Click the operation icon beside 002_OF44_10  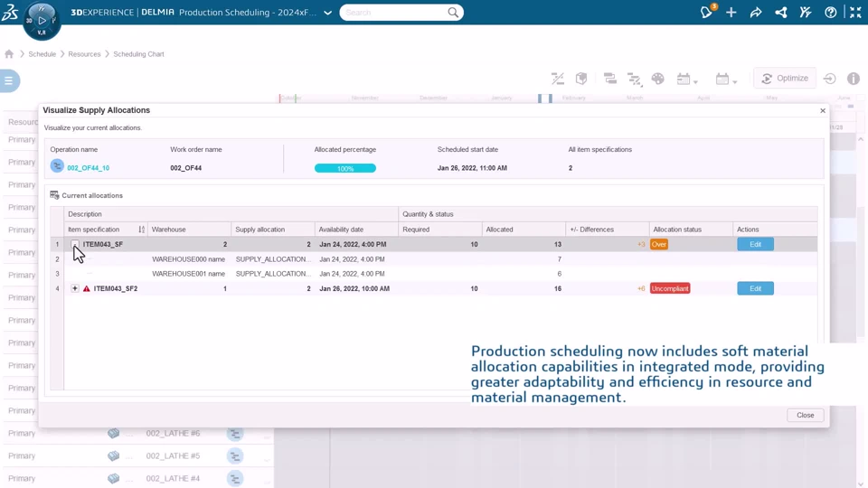click(56, 165)
